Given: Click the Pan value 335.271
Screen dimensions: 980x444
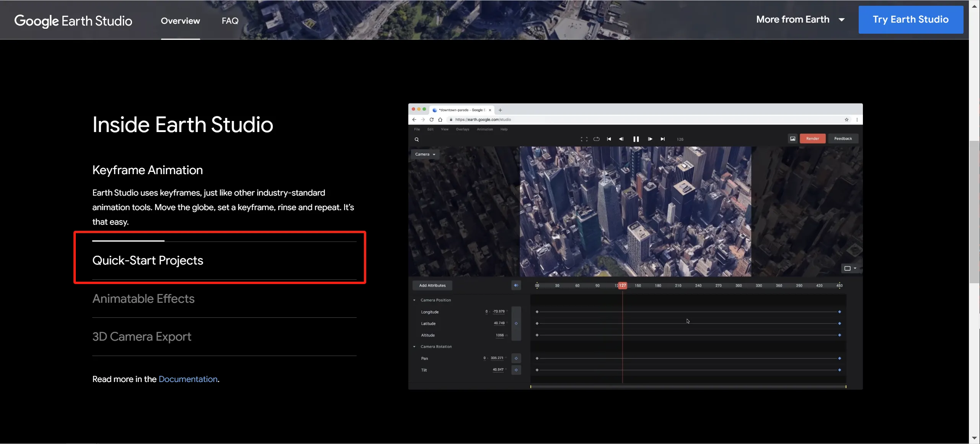Looking at the screenshot, I should click(x=497, y=358).
